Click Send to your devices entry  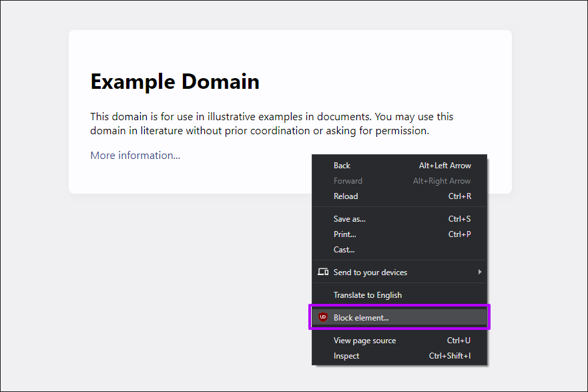(x=370, y=272)
